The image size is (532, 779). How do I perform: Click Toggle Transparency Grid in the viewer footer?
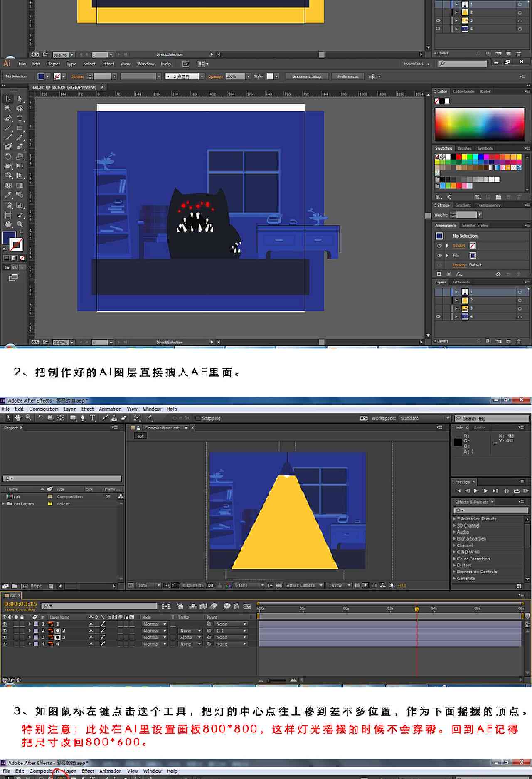(279, 585)
